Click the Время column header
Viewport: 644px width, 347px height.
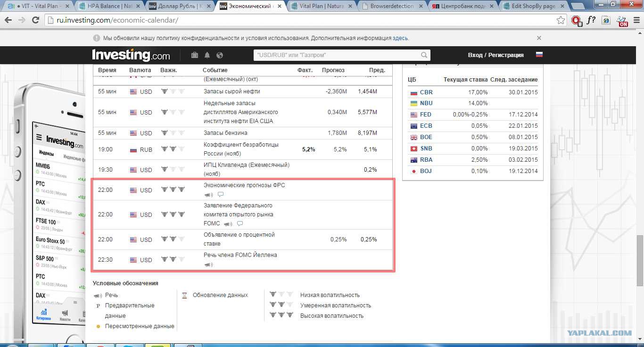coord(107,70)
